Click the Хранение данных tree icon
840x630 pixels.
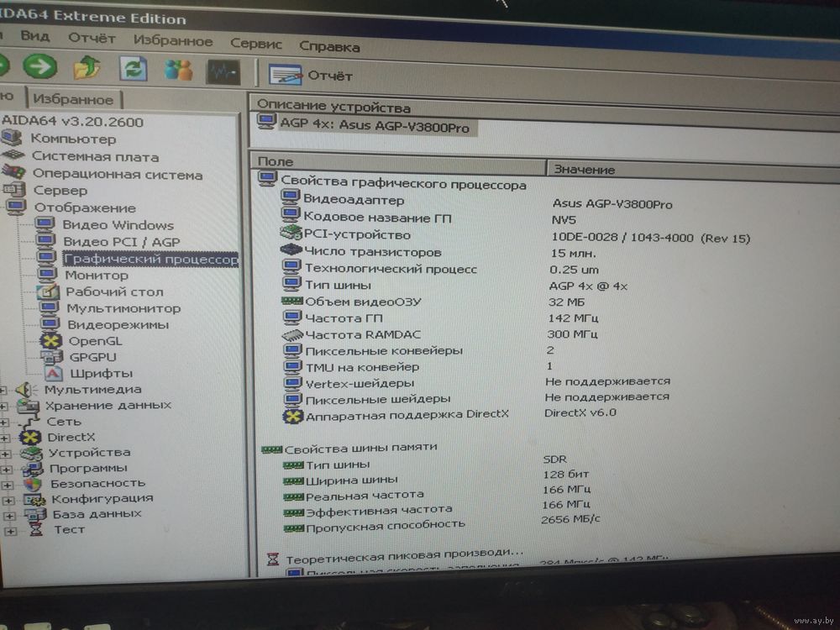tap(28, 406)
